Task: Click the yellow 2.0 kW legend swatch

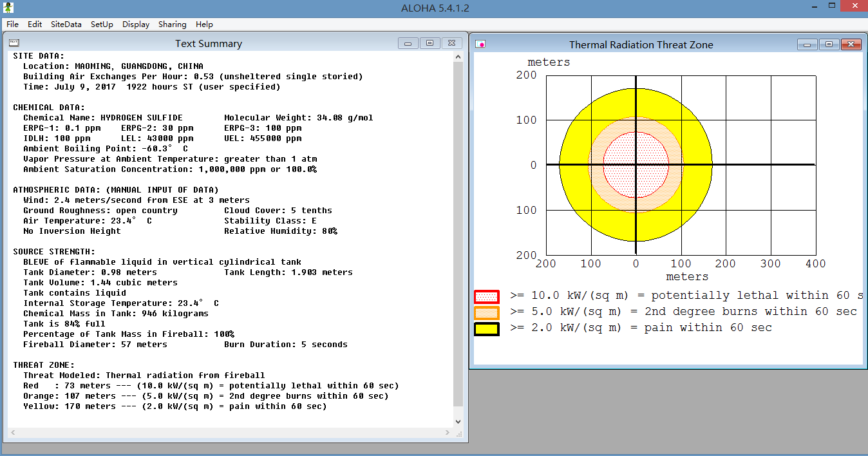Action: (x=487, y=329)
